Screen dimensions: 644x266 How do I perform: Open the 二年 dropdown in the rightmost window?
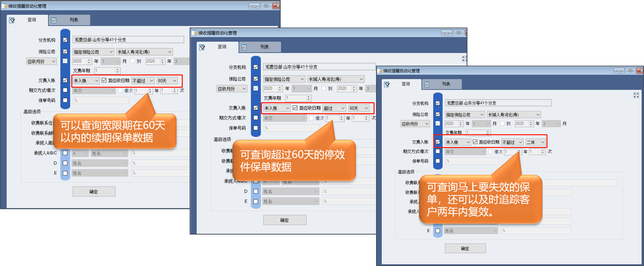(x=535, y=142)
